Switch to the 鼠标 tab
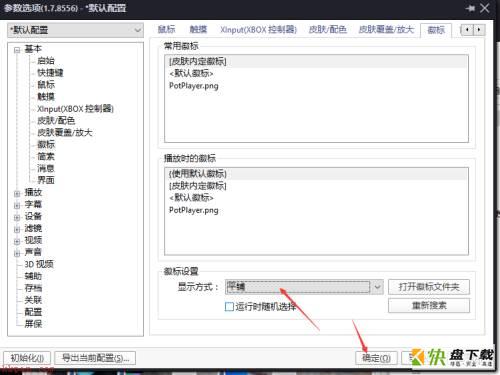The width and height of the screenshot is (500, 375). (166, 30)
